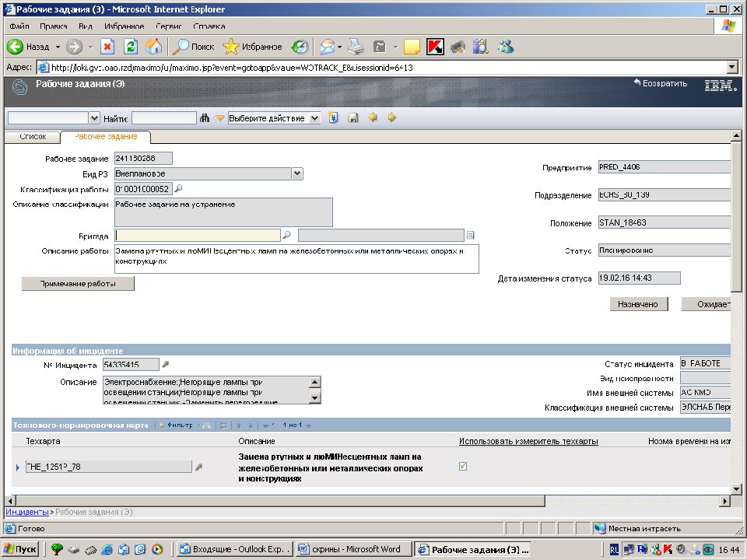
Task: Click the Возвратить link
Action: 661,83
